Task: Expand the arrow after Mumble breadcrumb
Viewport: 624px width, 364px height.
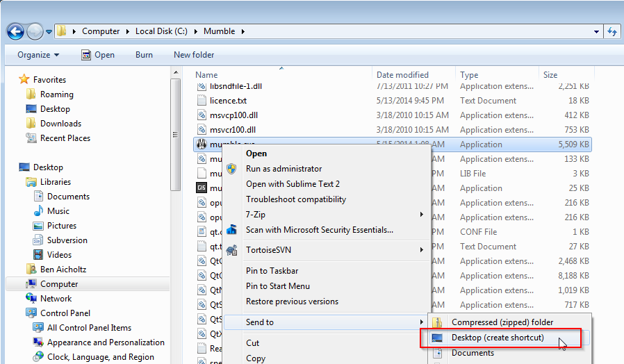Action: click(x=243, y=31)
